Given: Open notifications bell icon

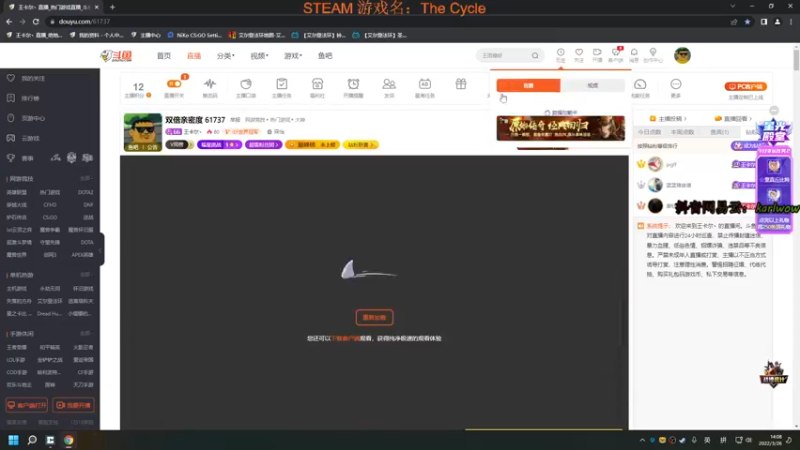Looking at the screenshot, I should pyautogui.click(x=634, y=55).
